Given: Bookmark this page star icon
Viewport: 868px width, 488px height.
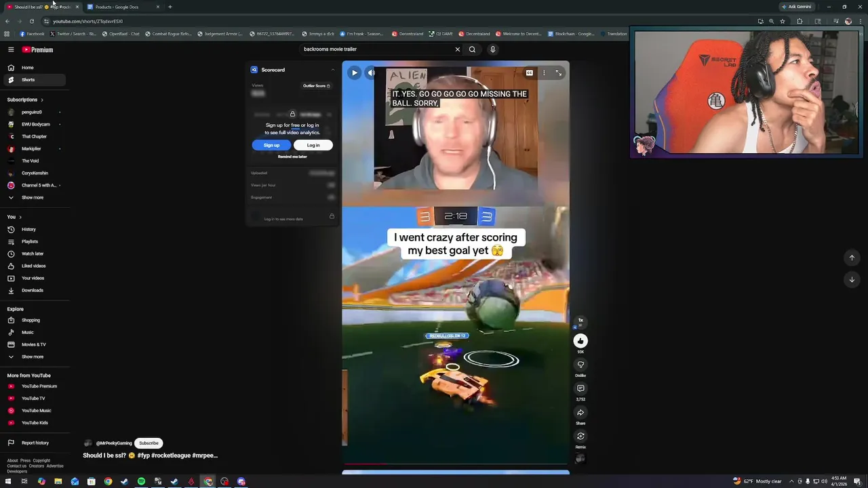Looking at the screenshot, I should click(783, 21).
